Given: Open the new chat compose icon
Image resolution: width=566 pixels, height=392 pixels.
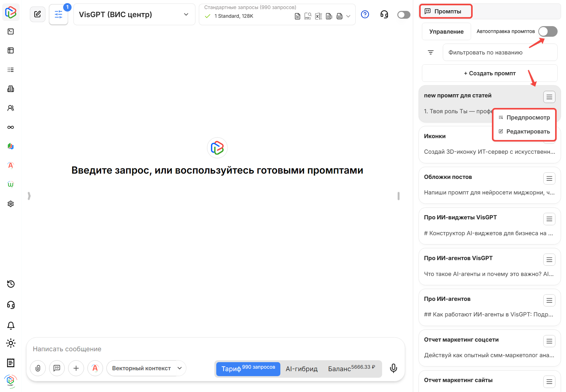Looking at the screenshot, I should point(37,14).
